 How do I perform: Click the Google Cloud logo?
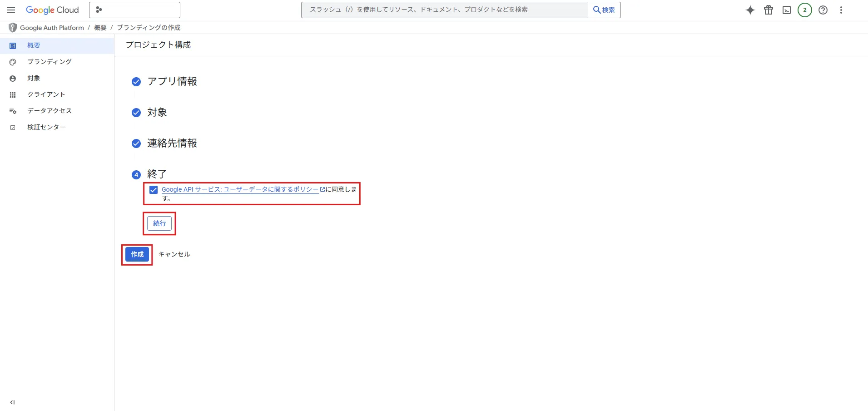click(52, 10)
